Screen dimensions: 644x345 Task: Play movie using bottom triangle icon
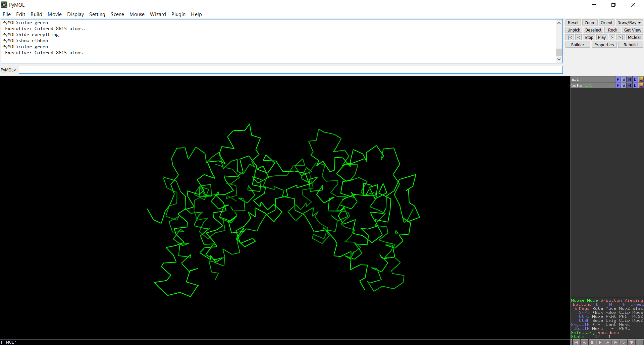pos(600,342)
